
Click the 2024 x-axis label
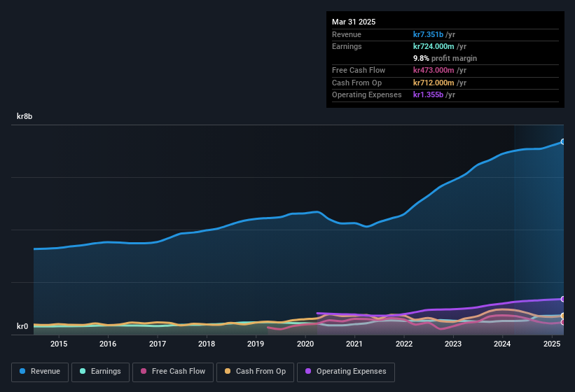pyautogui.click(x=502, y=344)
